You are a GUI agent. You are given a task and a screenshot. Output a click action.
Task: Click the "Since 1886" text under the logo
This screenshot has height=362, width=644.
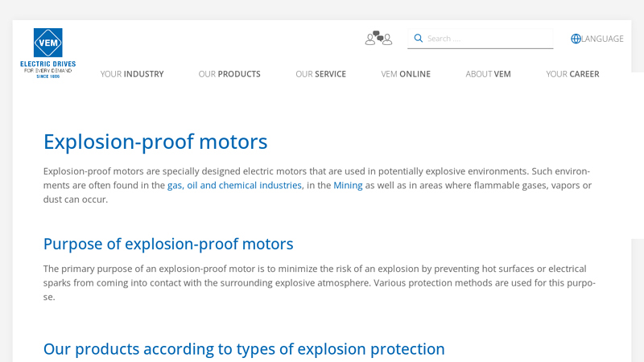[x=47, y=76]
